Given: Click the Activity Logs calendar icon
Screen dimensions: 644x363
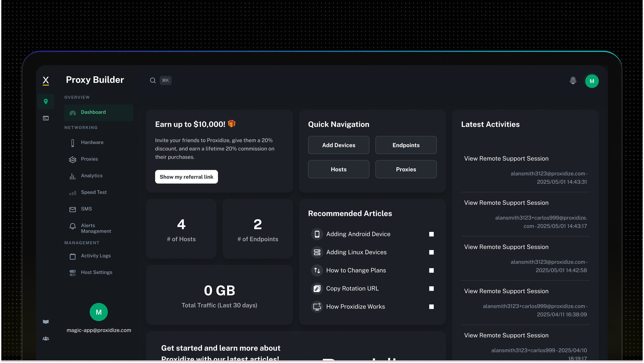Looking at the screenshot, I should (x=72, y=256).
